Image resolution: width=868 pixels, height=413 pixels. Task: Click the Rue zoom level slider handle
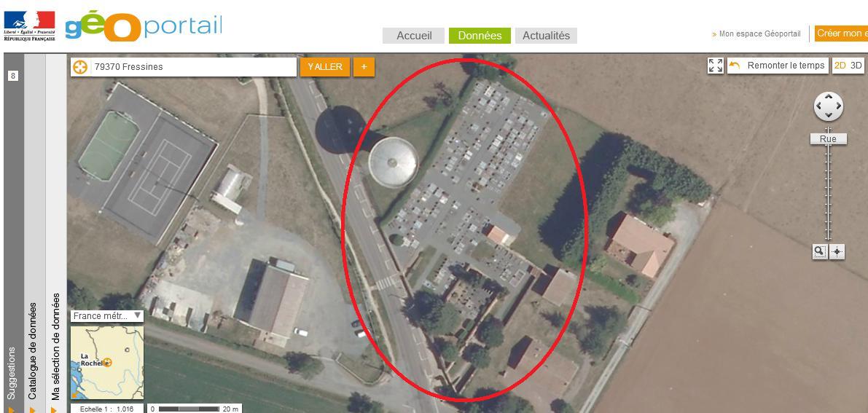[x=828, y=139]
